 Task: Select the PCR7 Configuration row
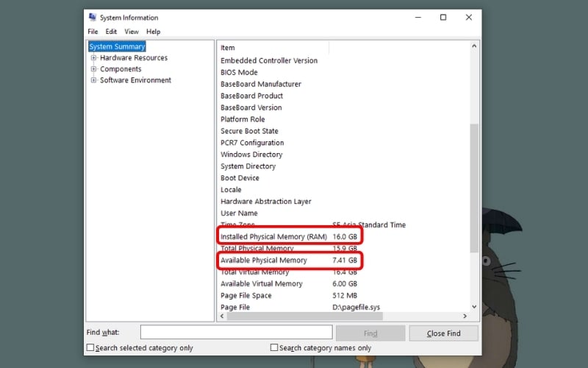pyautogui.click(x=343, y=143)
